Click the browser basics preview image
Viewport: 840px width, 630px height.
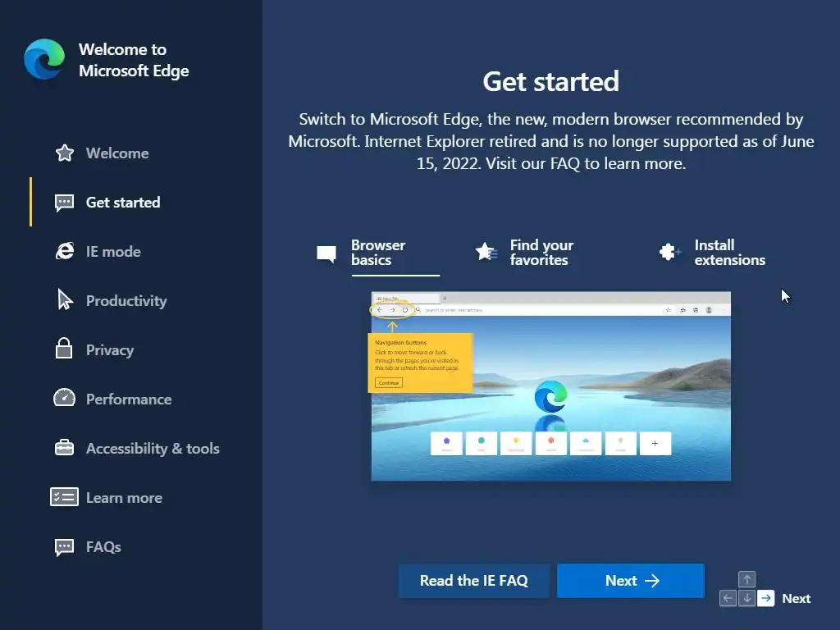(550, 386)
